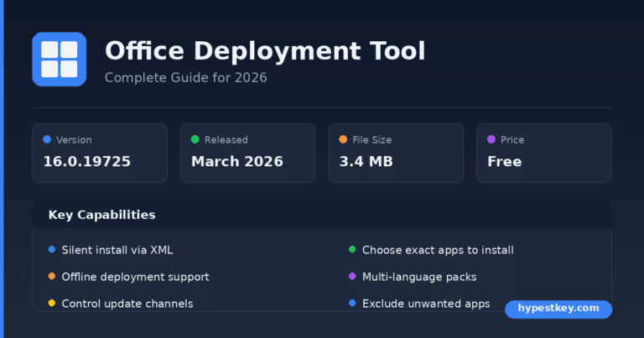
Task: Click the hypestkey.com badge
Action: pyautogui.click(x=558, y=309)
